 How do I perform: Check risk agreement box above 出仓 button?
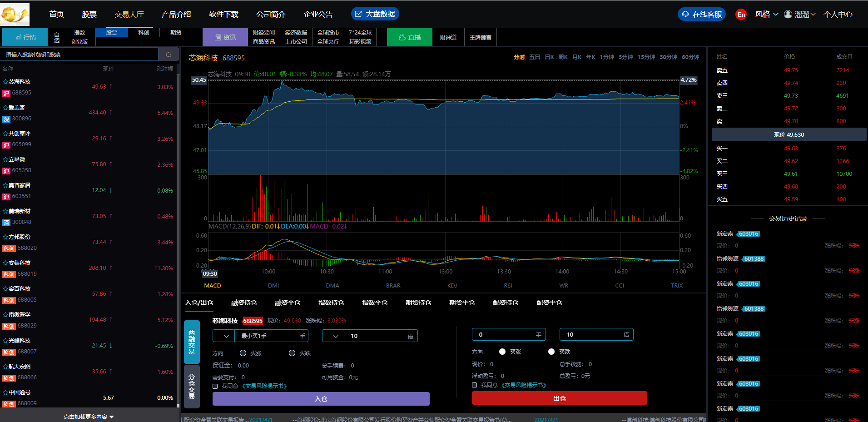(475, 385)
